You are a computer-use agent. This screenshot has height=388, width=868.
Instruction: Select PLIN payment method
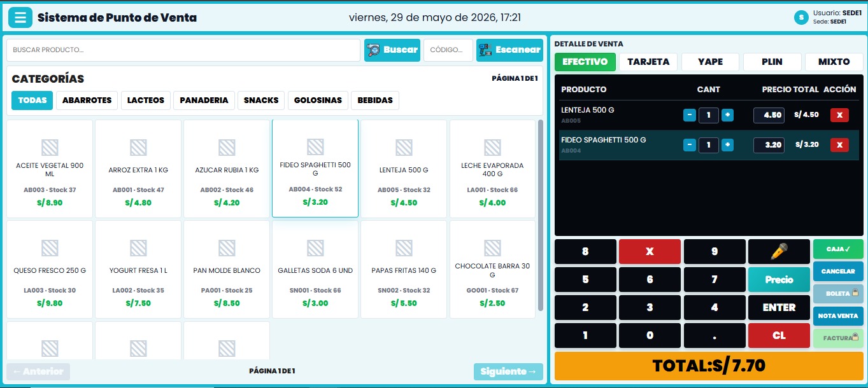tap(772, 62)
